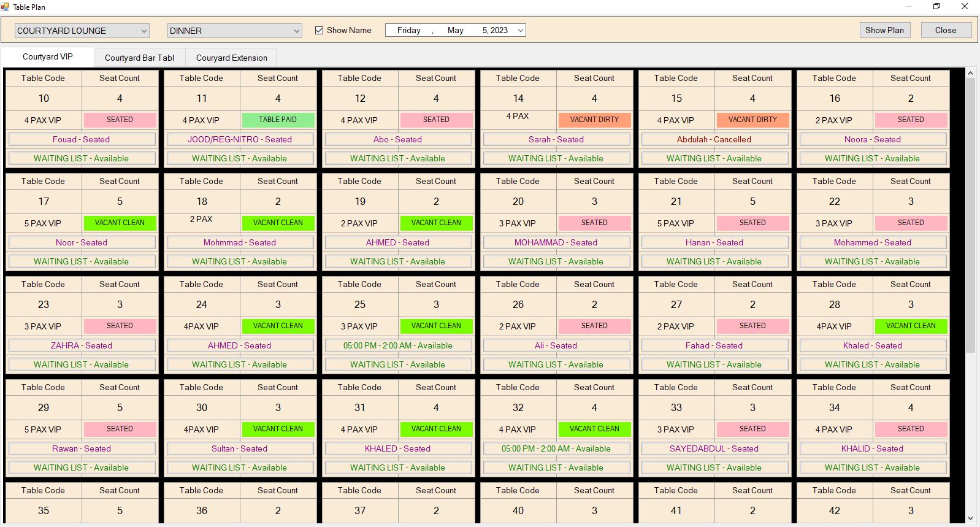The height and width of the screenshot is (527, 980).
Task: Open reservation MOHAMMAD - Seated
Action: [556, 242]
